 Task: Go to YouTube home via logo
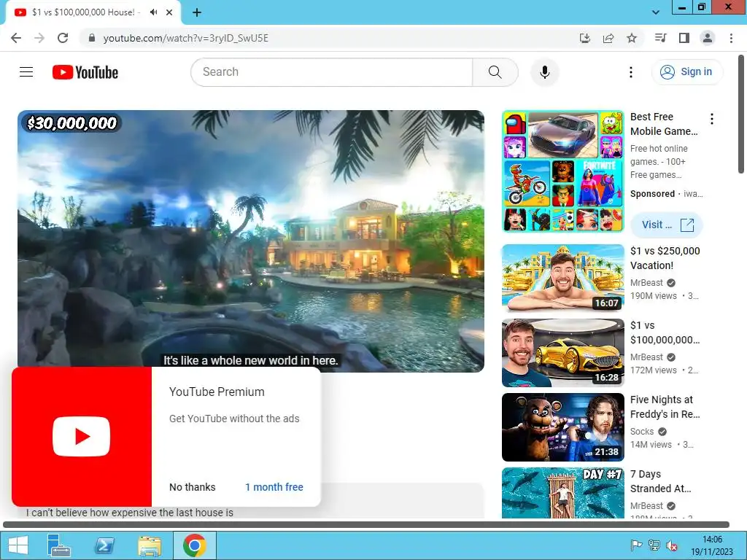[85, 72]
